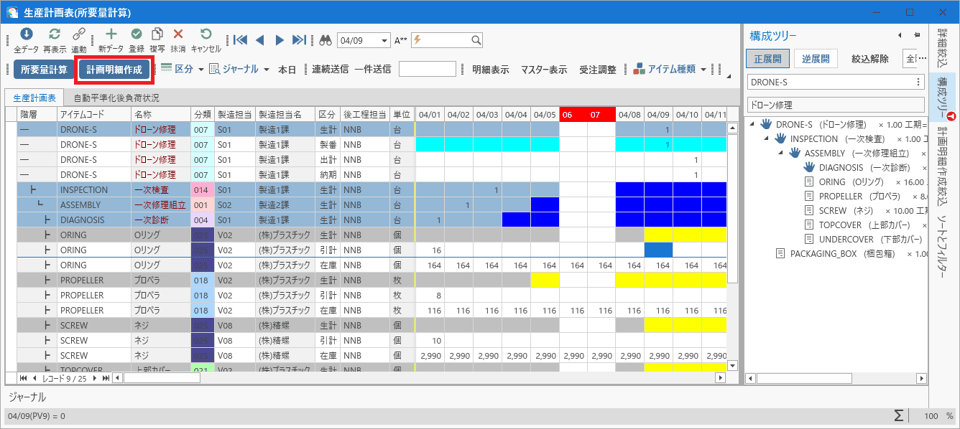Viewport: 960px width, 429px height.
Task: Click the binoculars search icon
Action: pyautogui.click(x=325, y=40)
